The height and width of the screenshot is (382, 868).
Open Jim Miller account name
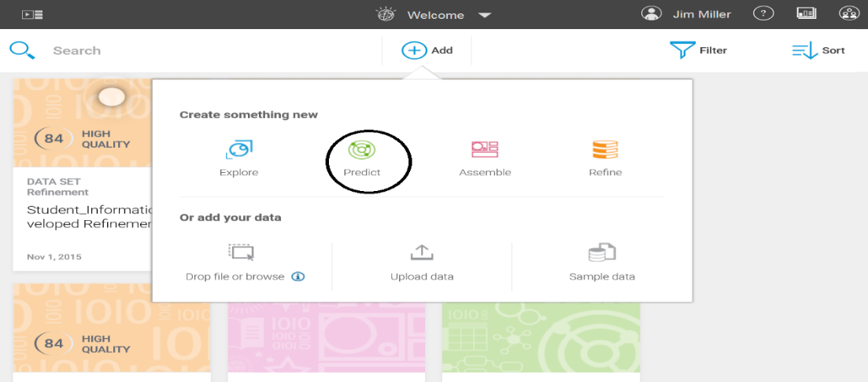(702, 14)
